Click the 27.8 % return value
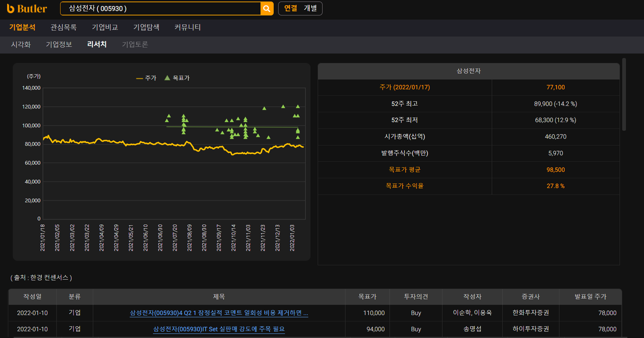 coord(555,186)
